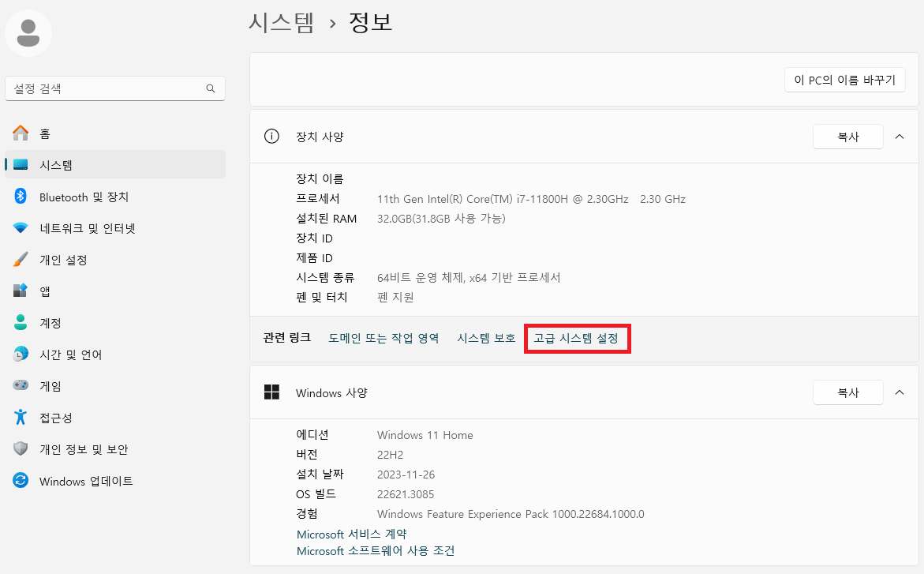Click the 개인 정보 및 보안 shield icon
Image resolution: width=924 pixels, height=574 pixels.
[21, 449]
